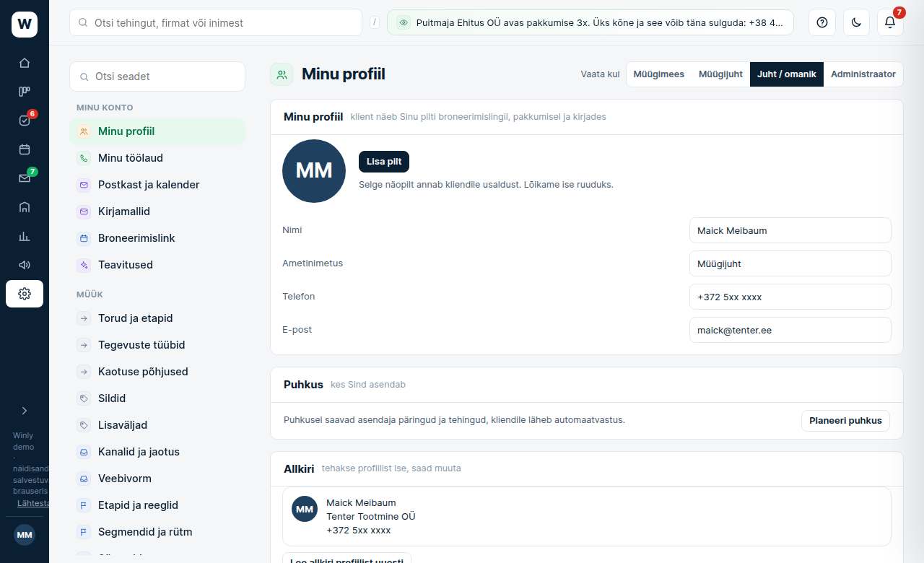Image resolution: width=924 pixels, height=563 pixels.
Task: Open Kaotuse põhjused settings
Action: pos(157,372)
